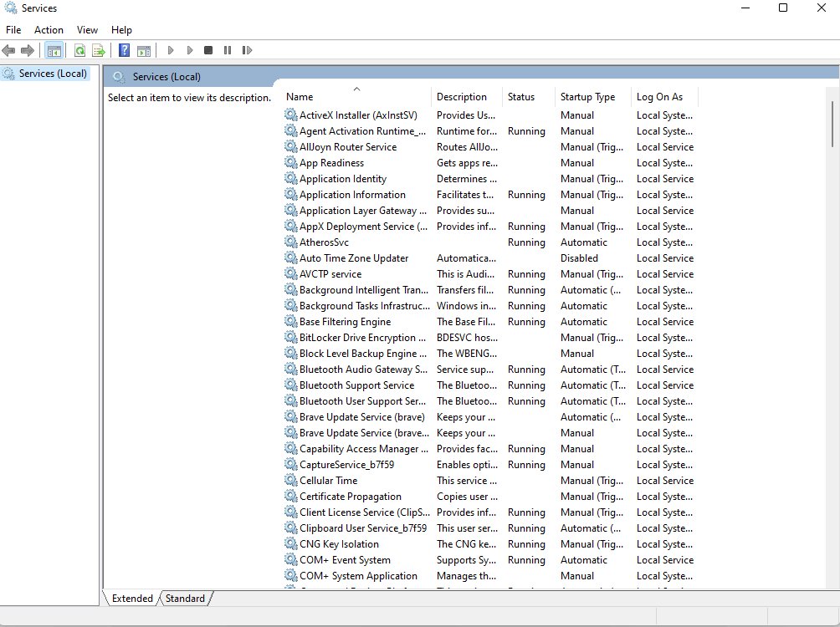Open the File menu
840x627 pixels.
point(13,30)
